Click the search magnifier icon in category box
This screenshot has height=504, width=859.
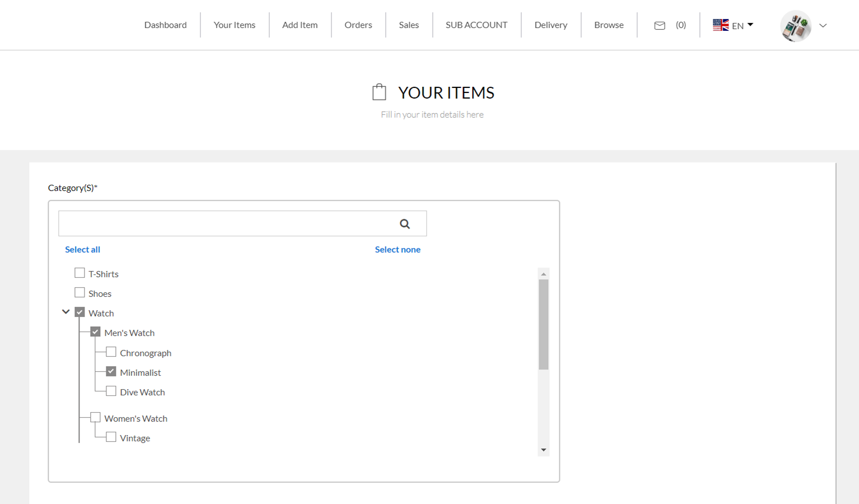tap(404, 224)
